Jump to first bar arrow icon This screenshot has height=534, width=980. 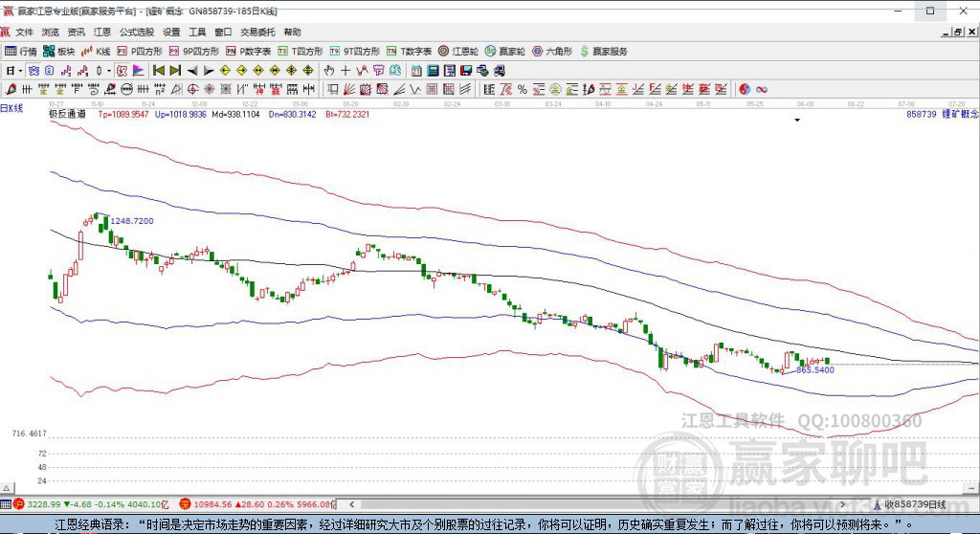pos(159,71)
